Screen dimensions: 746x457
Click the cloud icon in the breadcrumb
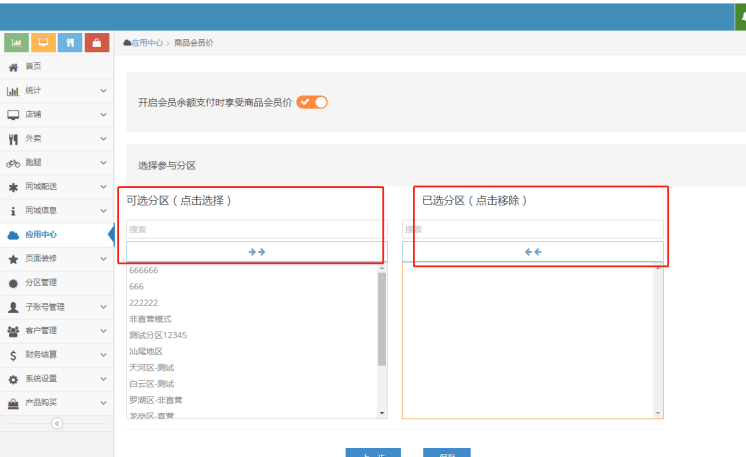pyautogui.click(x=127, y=43)
